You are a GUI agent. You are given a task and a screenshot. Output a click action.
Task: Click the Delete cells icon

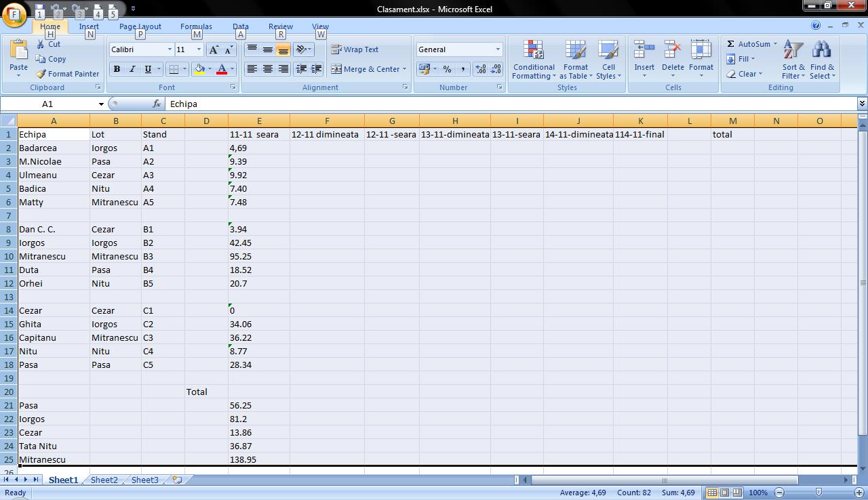(673, 51)
